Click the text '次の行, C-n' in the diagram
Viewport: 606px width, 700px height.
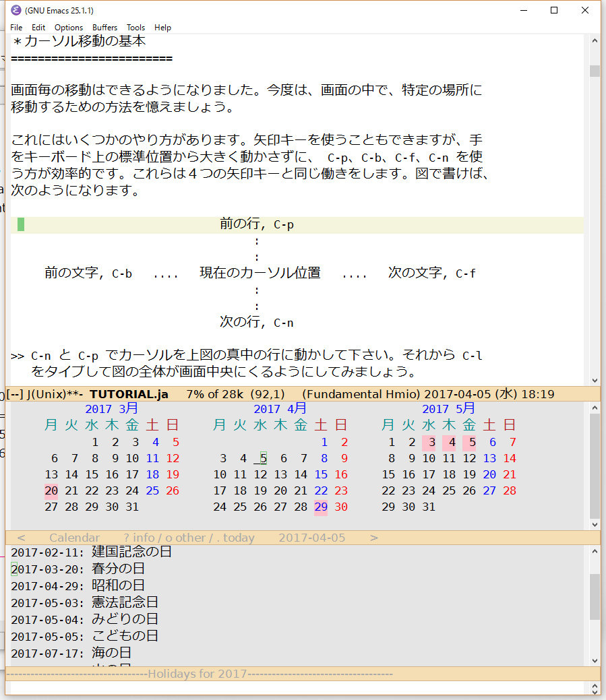(257, 322)
